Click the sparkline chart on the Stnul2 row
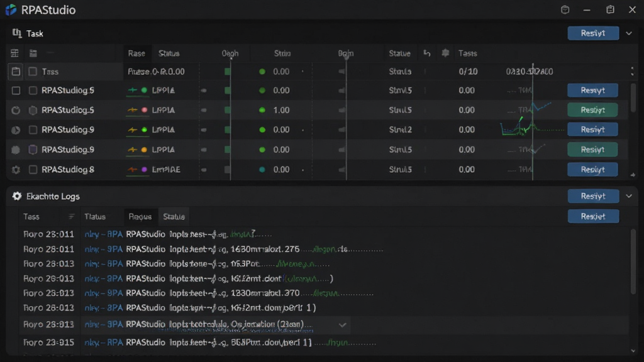This screenshot has width=644, height=362. (x=532, y=127)
